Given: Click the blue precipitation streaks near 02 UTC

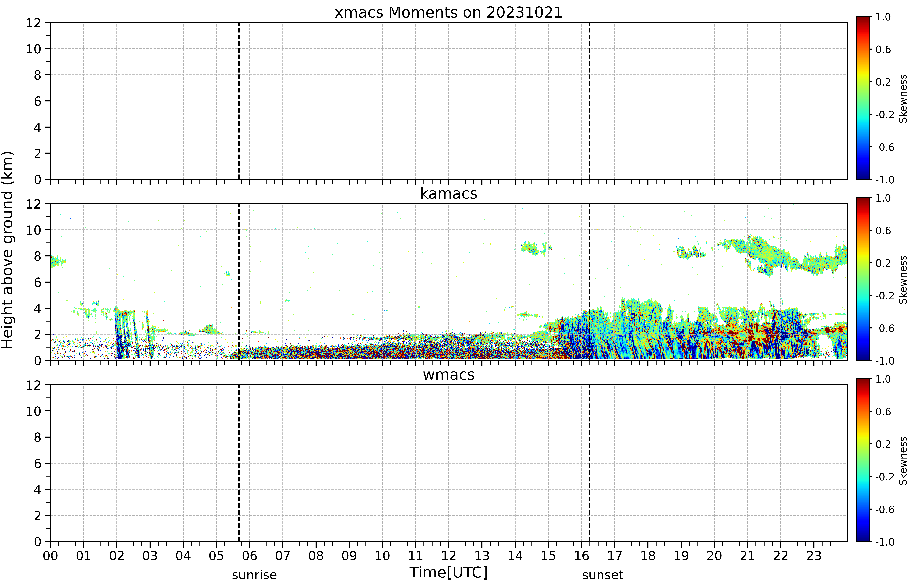Looking at the screenshot, I should point(126,334).
